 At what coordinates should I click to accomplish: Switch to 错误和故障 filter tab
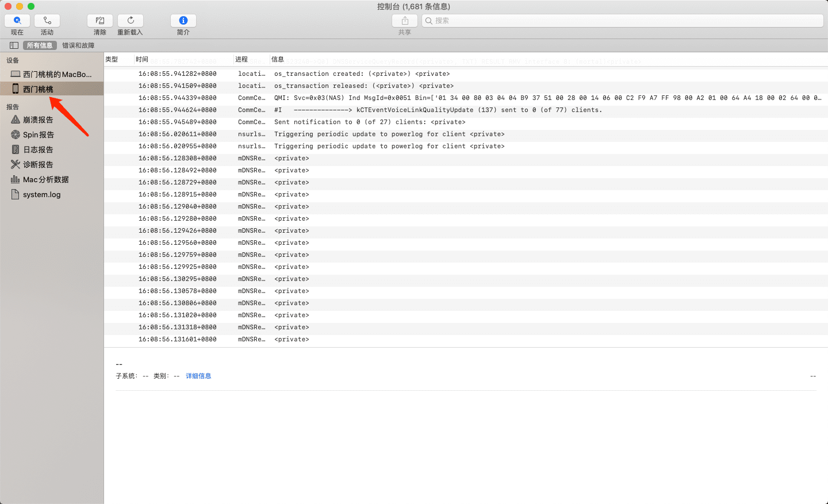[x=78, y=45]
